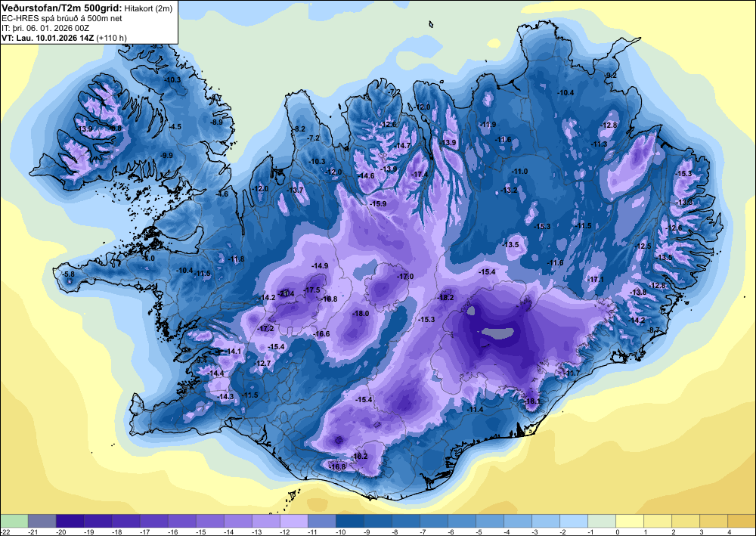
Task: Select the -17.4 temperature label
Action: pos(420,174)
